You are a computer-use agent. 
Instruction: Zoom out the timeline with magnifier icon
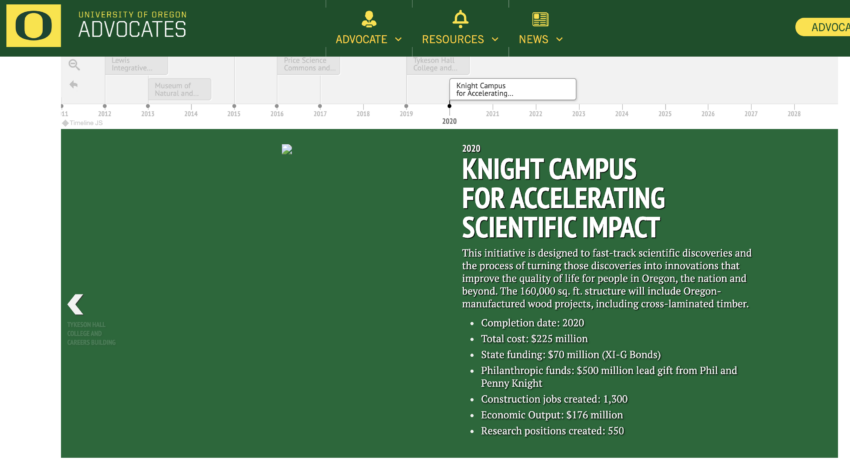pyautogui.click(x=74, y=65)
